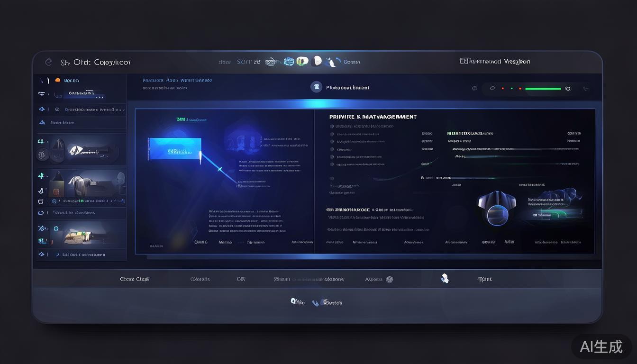Open the first tab in the bottom bar

(x=134, y=279)
